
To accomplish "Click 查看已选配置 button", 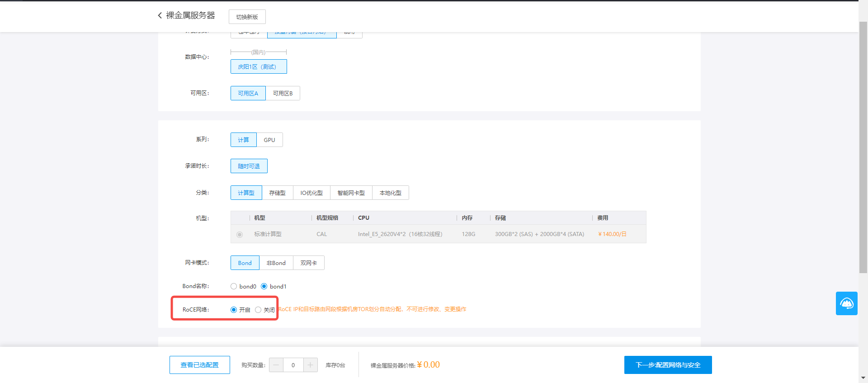I will pos(200,365).
